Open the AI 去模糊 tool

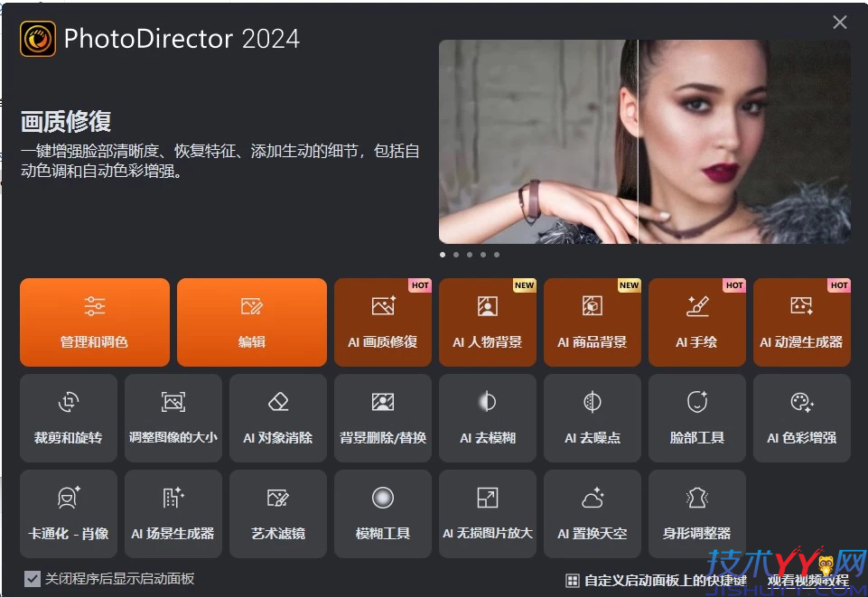pyautogui.click(x=487, y=418)
